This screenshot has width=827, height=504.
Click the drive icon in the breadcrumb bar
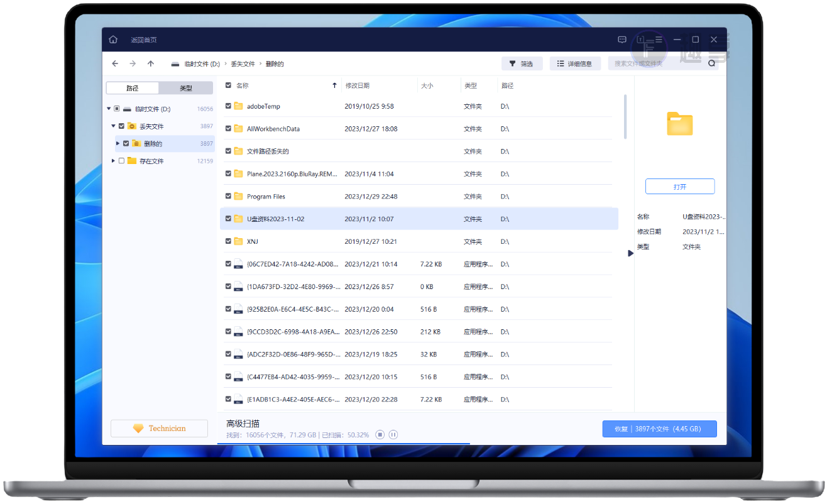pos(175,64)
